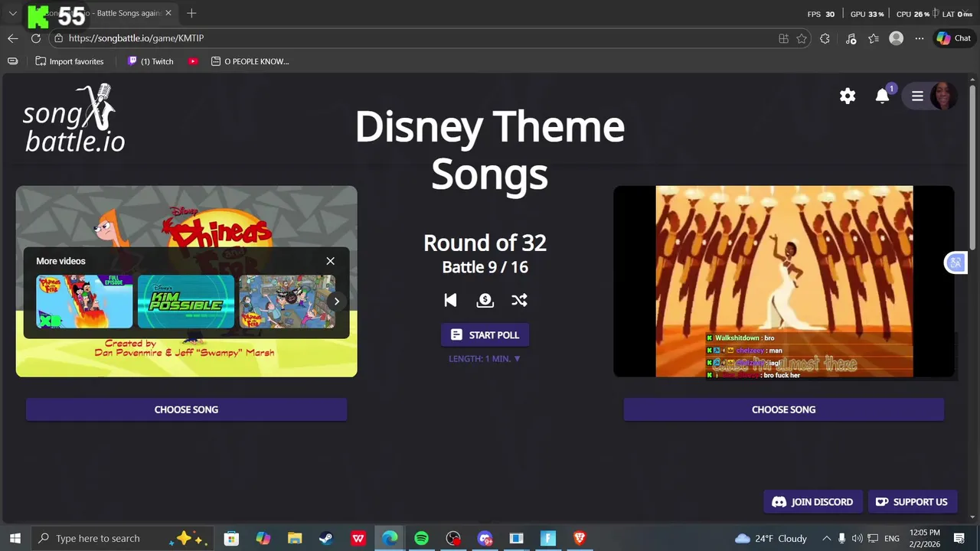Viewport: 980px width, 551px height.
Task: Open the Twitch bookmark
Action: [x=151, y=61]
